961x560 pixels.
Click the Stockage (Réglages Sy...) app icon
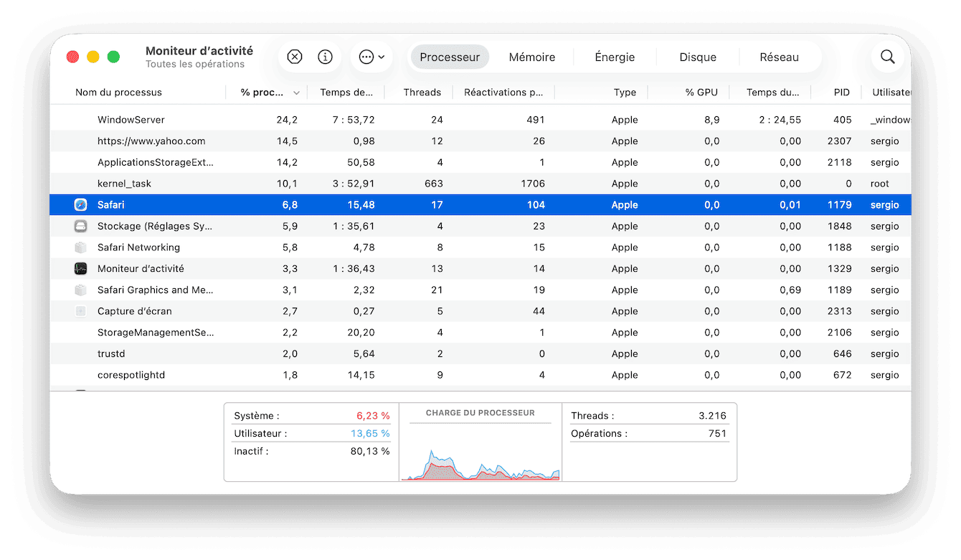point(80,226)
